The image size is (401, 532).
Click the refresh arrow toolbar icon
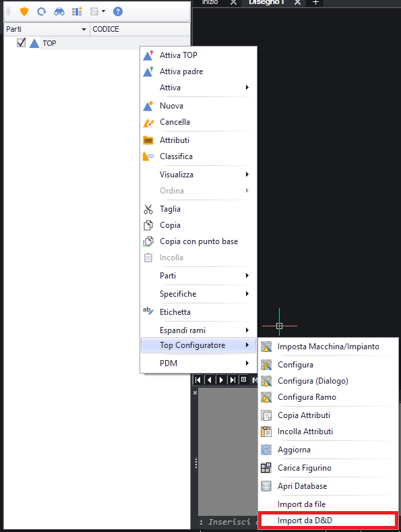pos(41,11)
